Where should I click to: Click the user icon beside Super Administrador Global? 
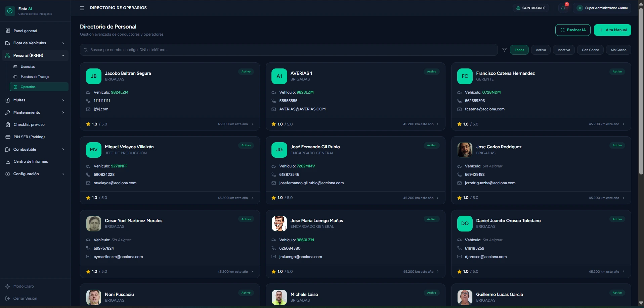coord(579,8)
